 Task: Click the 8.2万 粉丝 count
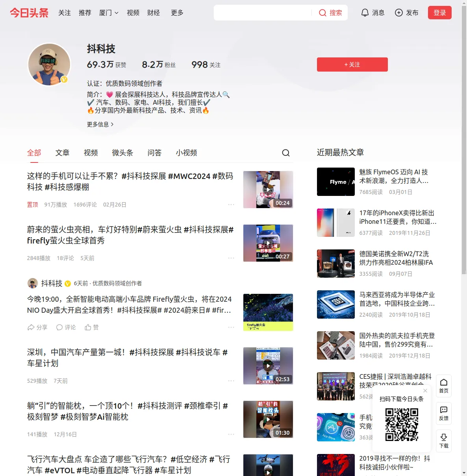pos(159,65)
